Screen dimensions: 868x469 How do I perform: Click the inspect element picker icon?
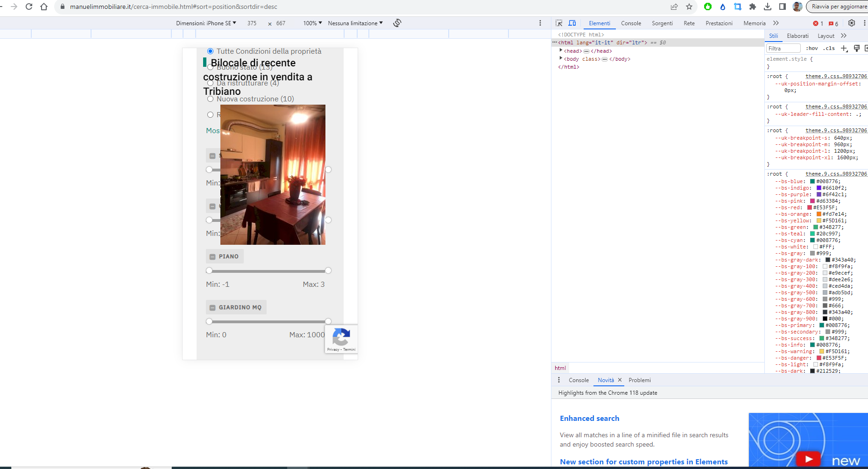pos(559,23)
